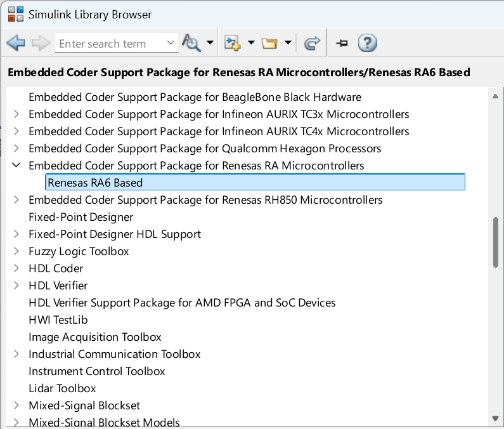Collapse the Renesas RA Microcontrollers node
This screenshot has height=429, width=504.
click(x=16, y=166)
